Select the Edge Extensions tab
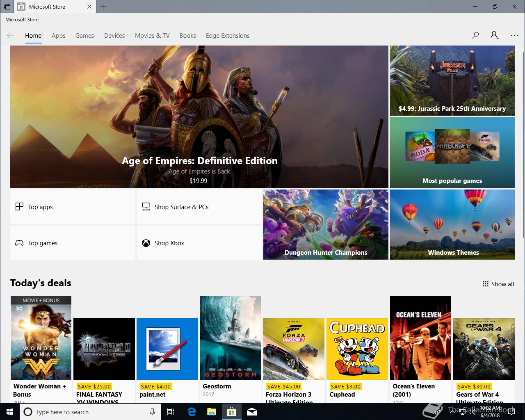Image resolution: width=525 pixels, height=420 pixels. pyautogui.click(x=228, y=36)
